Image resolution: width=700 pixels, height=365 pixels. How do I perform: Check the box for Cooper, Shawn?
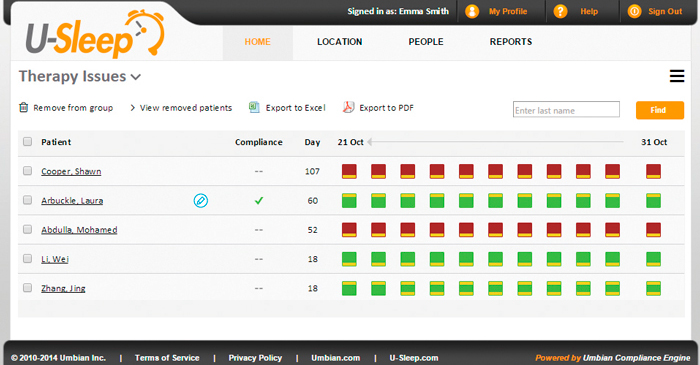coord(27,170)
